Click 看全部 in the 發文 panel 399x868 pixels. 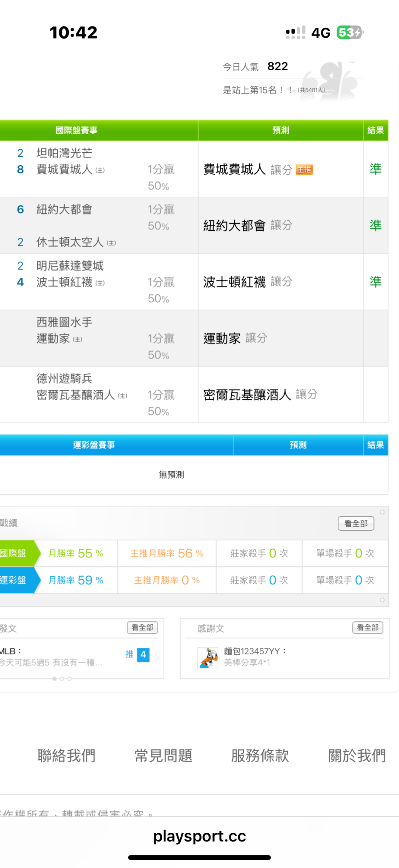point(142,628)
